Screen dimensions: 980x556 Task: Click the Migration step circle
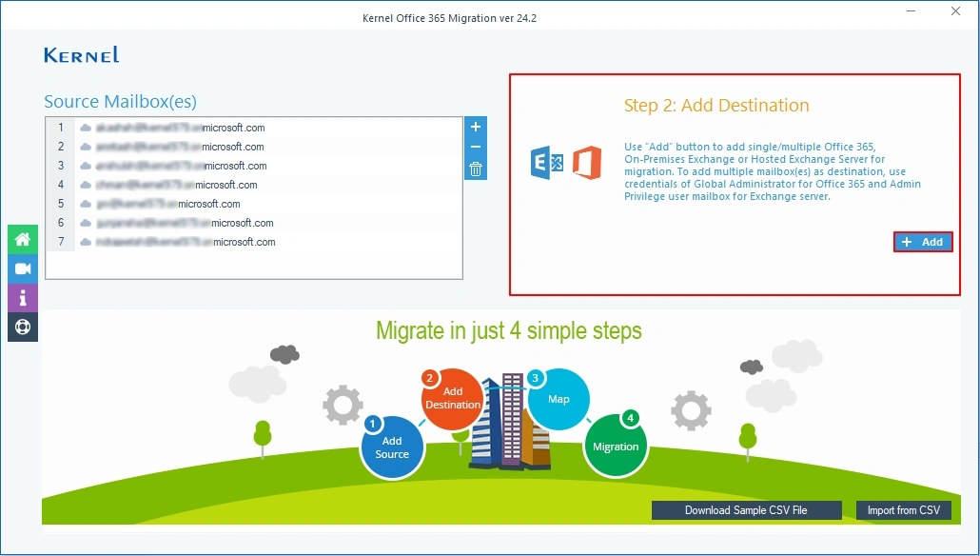click(616, 445)
